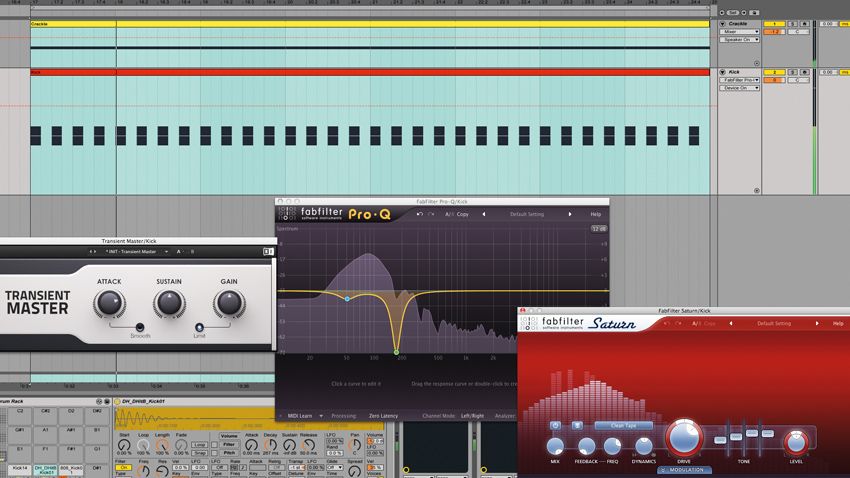Open the Mixer chooser on the Crackle track
Image resolution: width=850 pixels, height=478 pixels.
point(739,32)
